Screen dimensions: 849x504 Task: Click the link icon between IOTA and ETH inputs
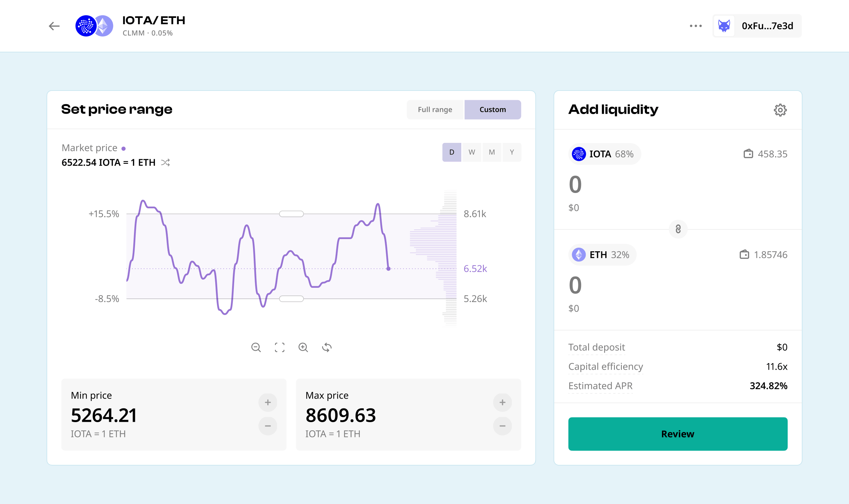coord(678,229)
